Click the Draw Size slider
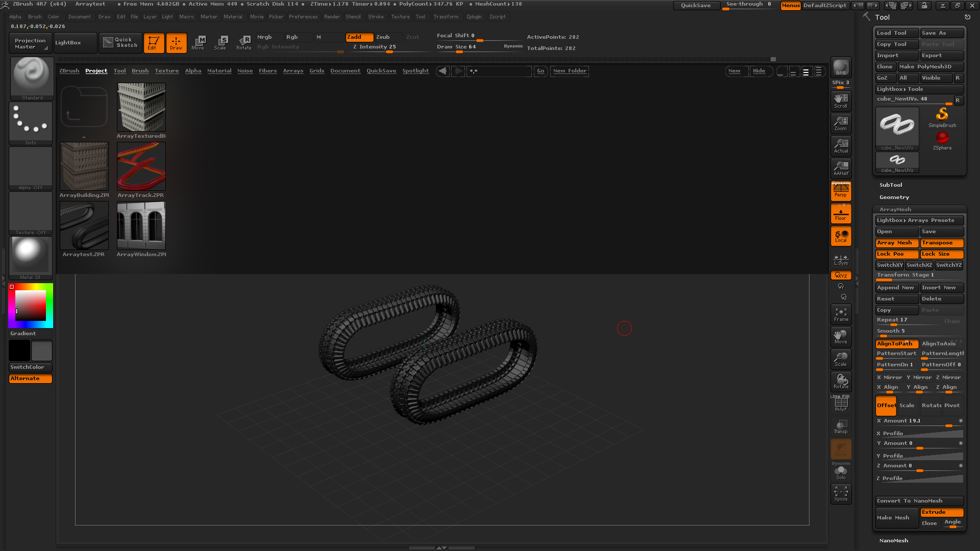Screen dimensions: 980x551 point(480,47)
